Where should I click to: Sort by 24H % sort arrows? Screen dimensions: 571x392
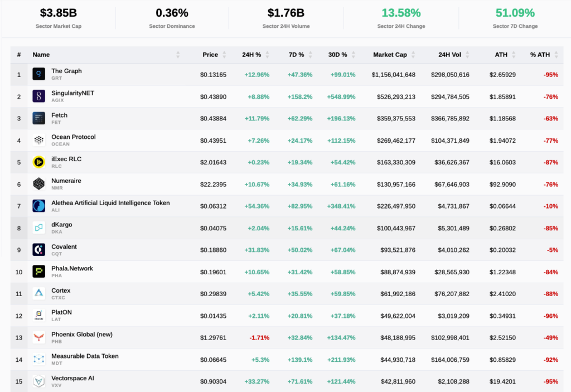coord(267,55)
